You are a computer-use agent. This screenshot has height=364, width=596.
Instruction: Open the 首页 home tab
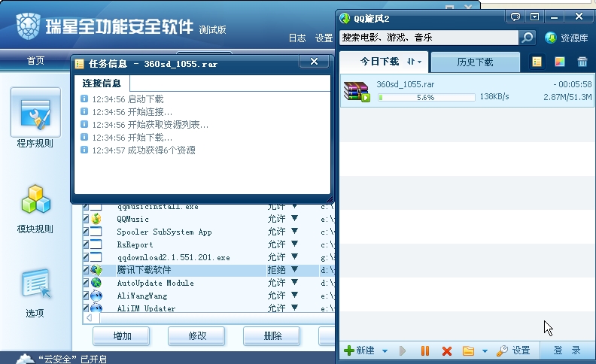pyautogui.click(x=35, y=61)
